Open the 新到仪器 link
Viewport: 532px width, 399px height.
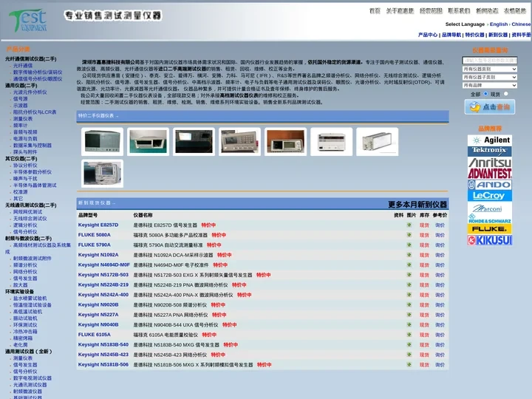(x=498, y=35)
